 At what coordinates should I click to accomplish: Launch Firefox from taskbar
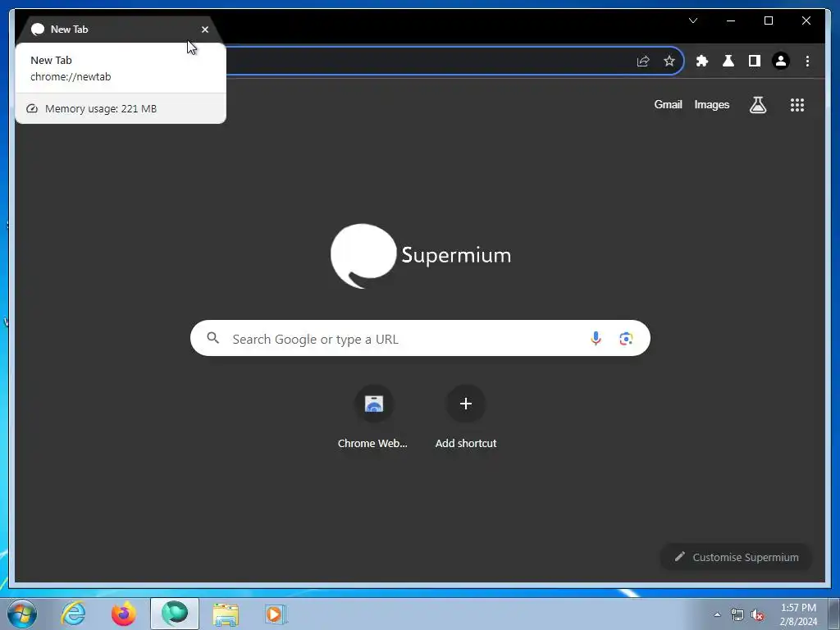pos(123,614)
